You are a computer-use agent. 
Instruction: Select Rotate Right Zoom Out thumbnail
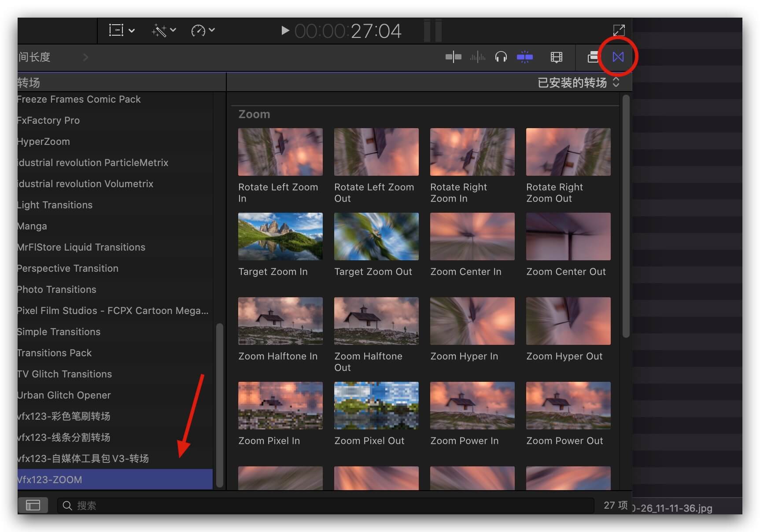[568, 152]
